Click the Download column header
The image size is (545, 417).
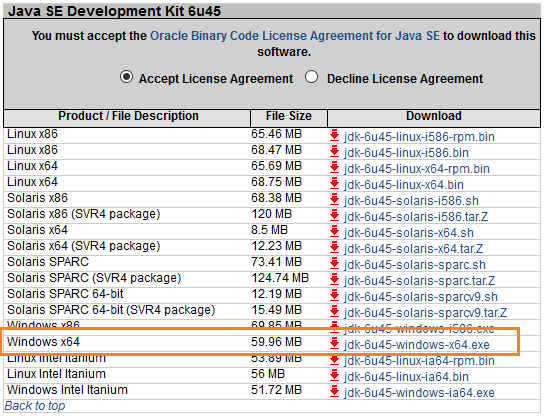pos(434,118)
